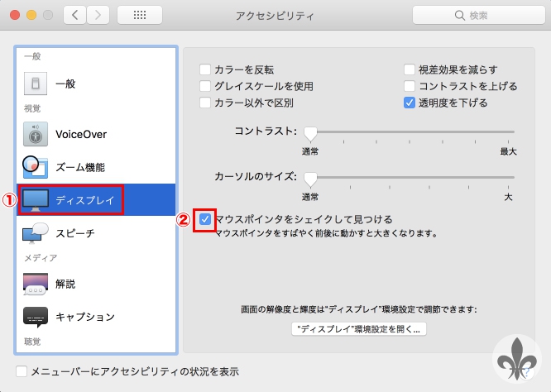Select ズーム機能 text row

(x=80, y=167)
